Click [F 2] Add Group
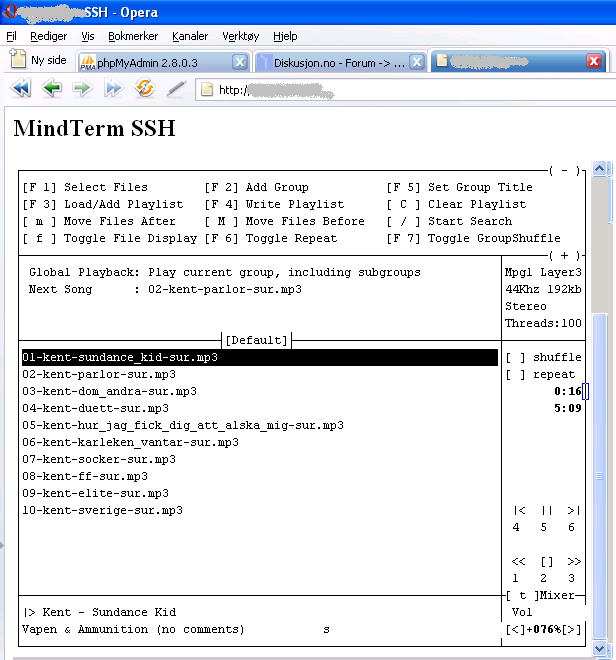 pyautogui.click(x=256, y=187)
